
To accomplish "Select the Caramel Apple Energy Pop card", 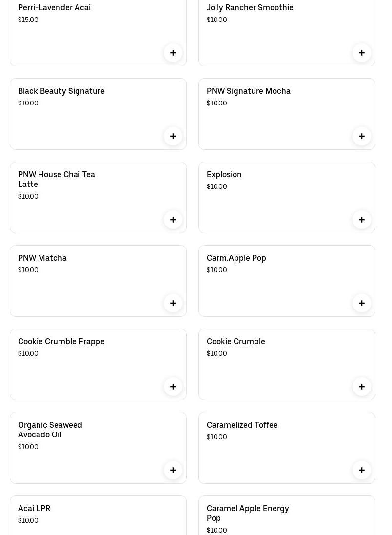I will pyautogui.click(x=248, y=513).
